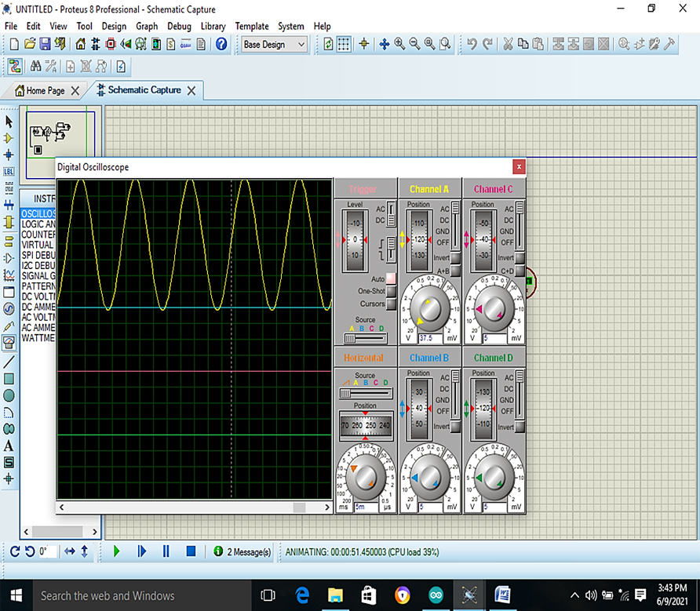Screen dimensions: 700x611
Task: Click the Zoom In magnifier icon
Action: [399, 45]
